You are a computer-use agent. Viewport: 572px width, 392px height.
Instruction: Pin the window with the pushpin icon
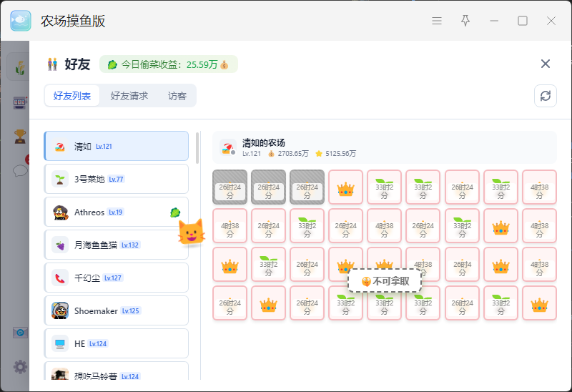[x=465, y=21]
